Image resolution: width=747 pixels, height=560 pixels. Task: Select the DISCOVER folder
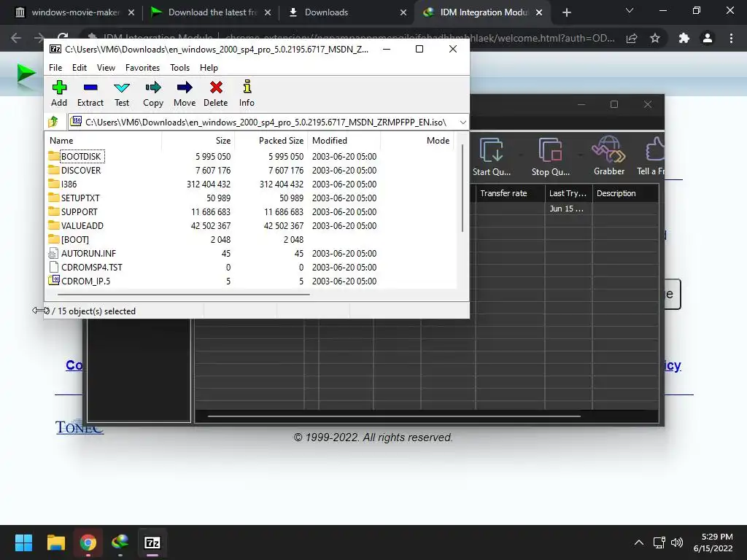click(x=81, y=171)
